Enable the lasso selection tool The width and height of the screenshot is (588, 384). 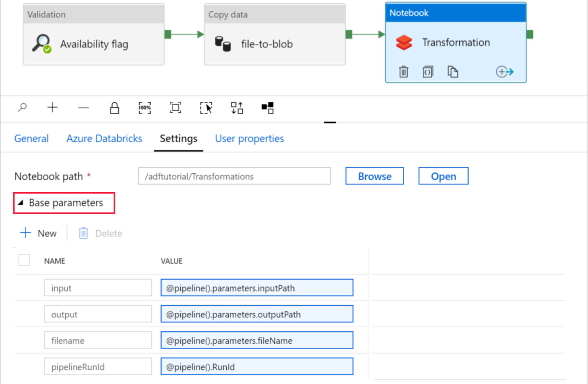(x=206, y=108)
